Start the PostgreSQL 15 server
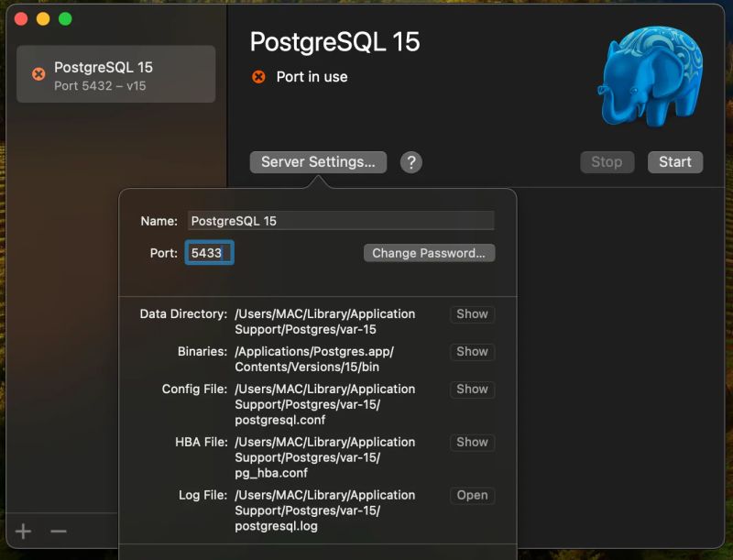Screen dimensions: 733x560 coord(675,162)
